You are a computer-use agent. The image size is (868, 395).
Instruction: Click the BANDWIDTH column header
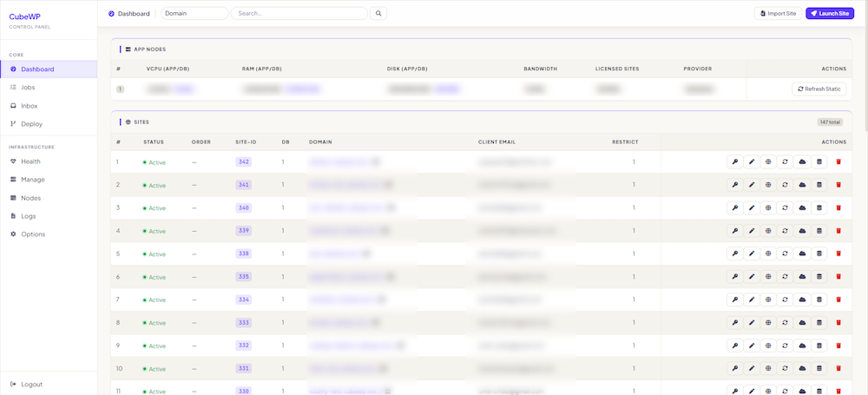pyautogui.click(x=540, y=69)
